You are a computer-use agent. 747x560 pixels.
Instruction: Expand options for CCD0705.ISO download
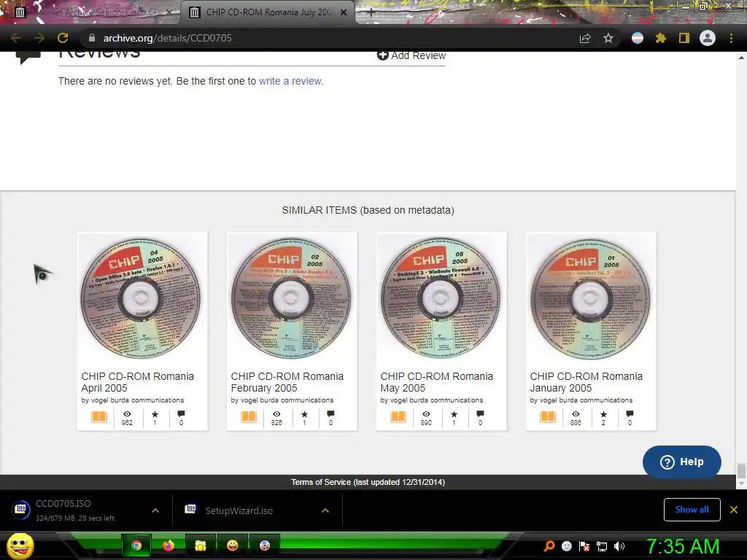coord(155,510)
